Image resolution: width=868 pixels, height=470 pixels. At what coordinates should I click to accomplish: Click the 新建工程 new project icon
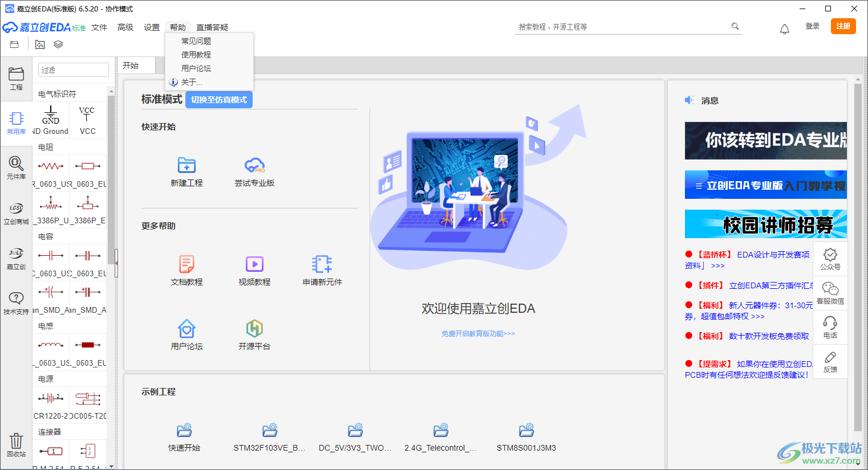(186, 171)
